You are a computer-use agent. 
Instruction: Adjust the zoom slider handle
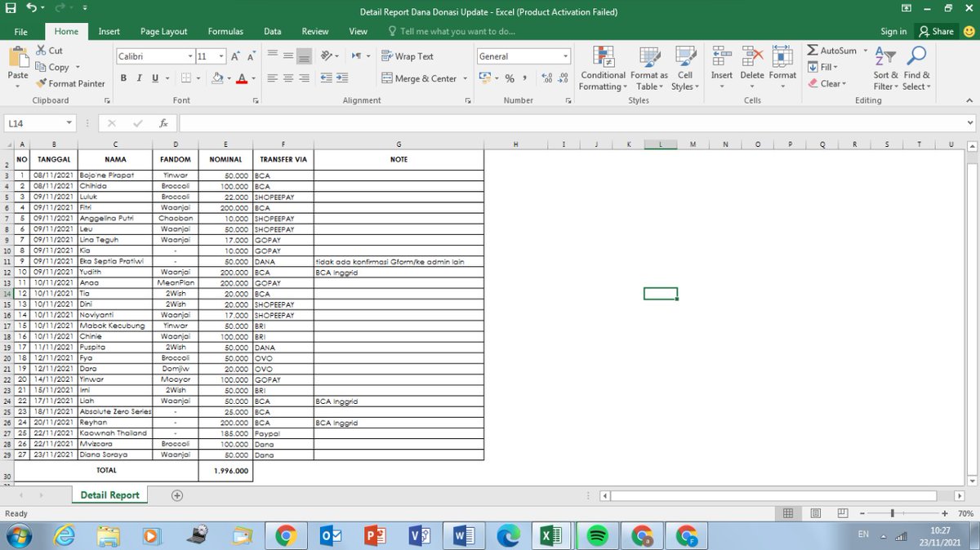[893, 513]
